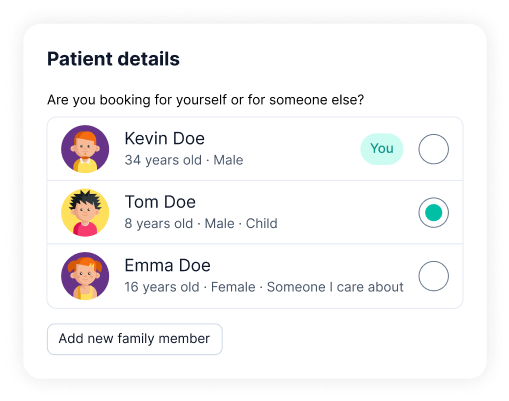
Task: Click Kevin Doe's avatar picture
Action: pyautogui.click(x=85, y=149)
